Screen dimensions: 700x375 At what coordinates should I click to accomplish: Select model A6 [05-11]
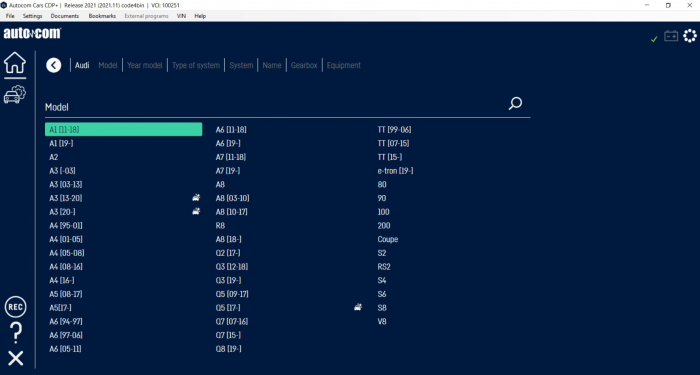point(65,349)
